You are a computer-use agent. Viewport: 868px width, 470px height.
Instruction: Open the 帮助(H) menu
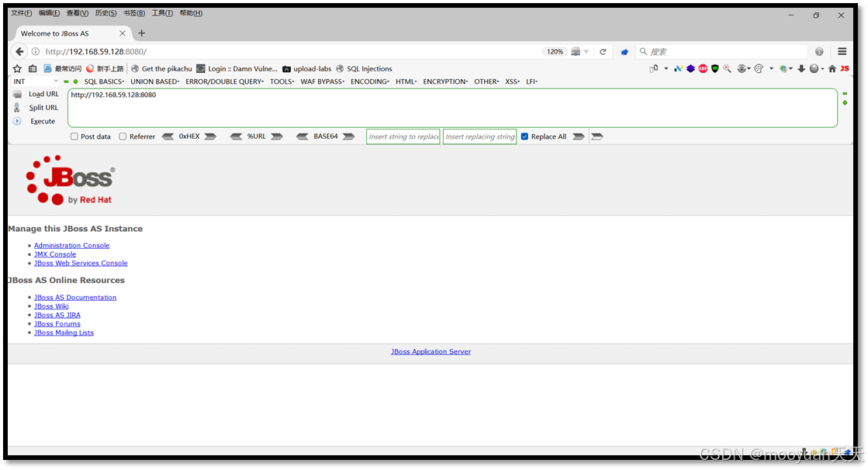tap(191, 13)
